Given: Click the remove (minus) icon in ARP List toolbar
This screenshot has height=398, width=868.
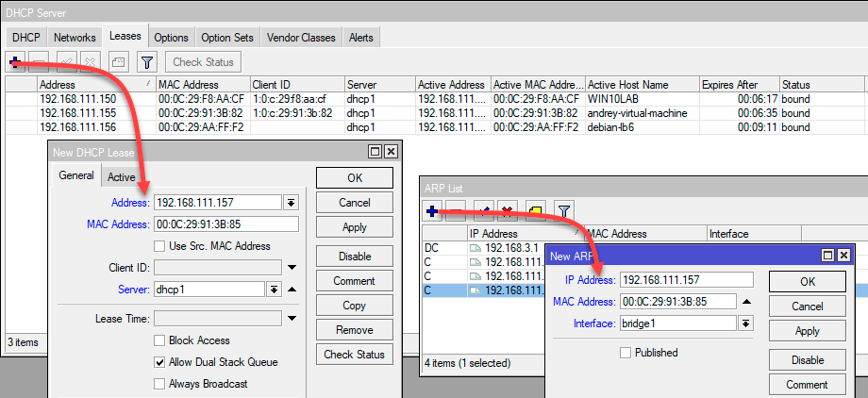Looking at the screenshot, I should [x=456, y=211].
